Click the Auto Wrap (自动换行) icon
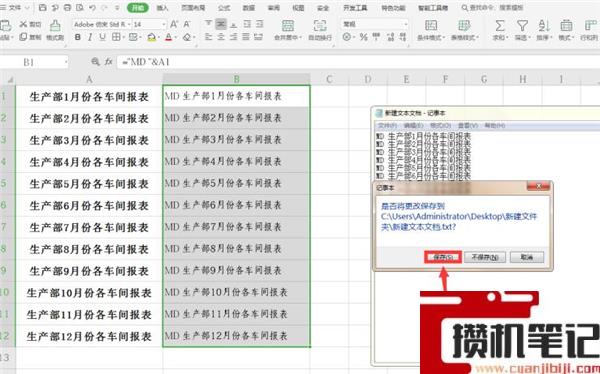 click(320, 26)
